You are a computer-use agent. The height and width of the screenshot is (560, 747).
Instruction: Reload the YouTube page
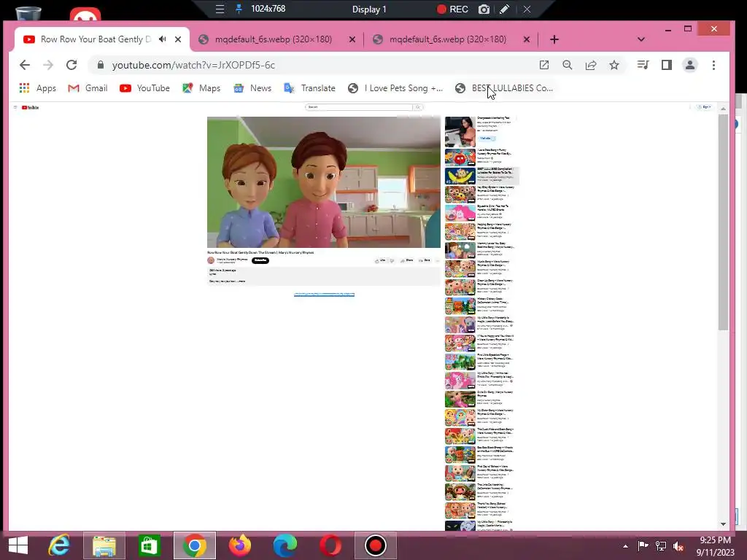coord(71,65)
